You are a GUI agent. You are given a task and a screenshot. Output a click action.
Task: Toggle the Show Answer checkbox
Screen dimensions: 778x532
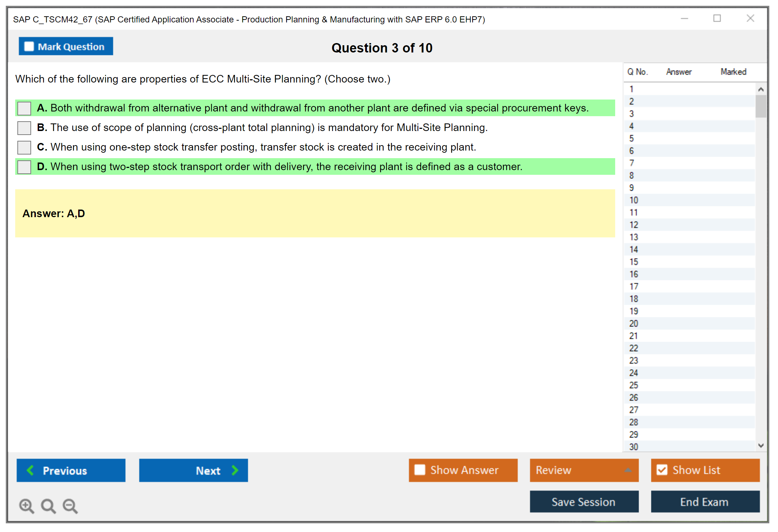pyautogui.click(x=420, y=470)
